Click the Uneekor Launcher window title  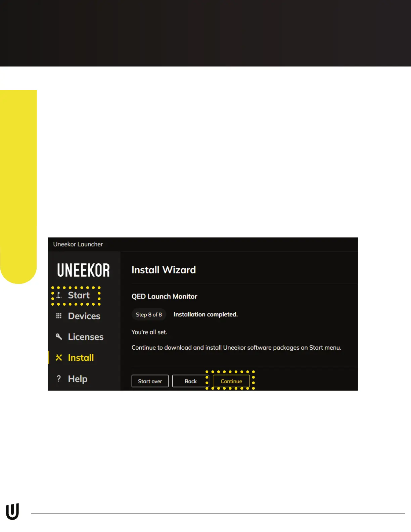pos(78,245)
